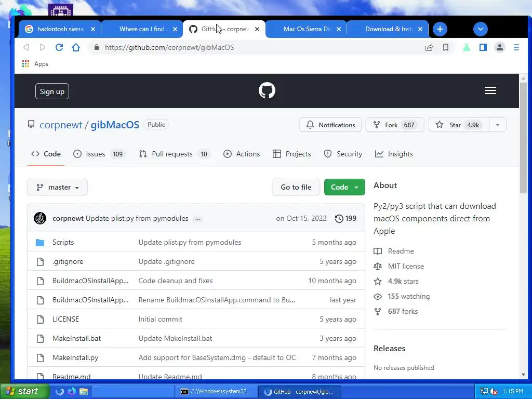Click corpnewt's avatar in the commit row
Viewport: 532px width, 399px height.
coord(40,219)
